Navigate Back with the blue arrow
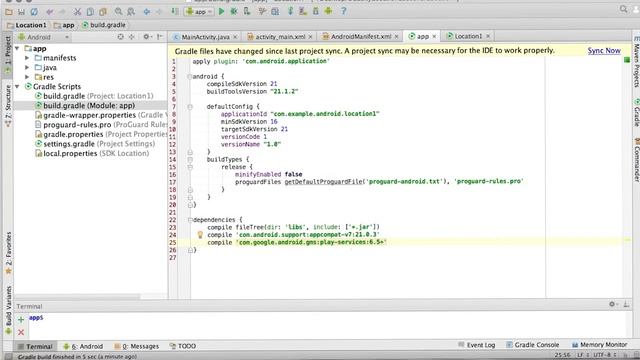Image resolution: width=640 pixels, height=360 pixels. pos(147,12)
